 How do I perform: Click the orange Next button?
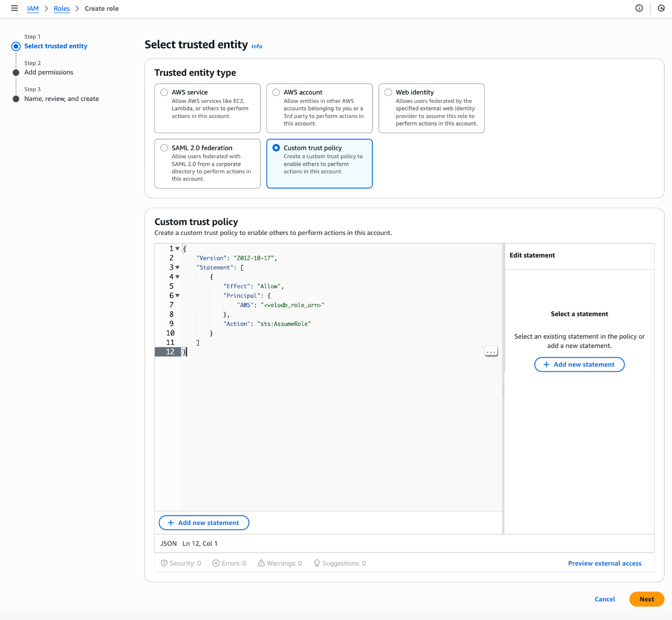pyautogui.click(x=647, y=599)
